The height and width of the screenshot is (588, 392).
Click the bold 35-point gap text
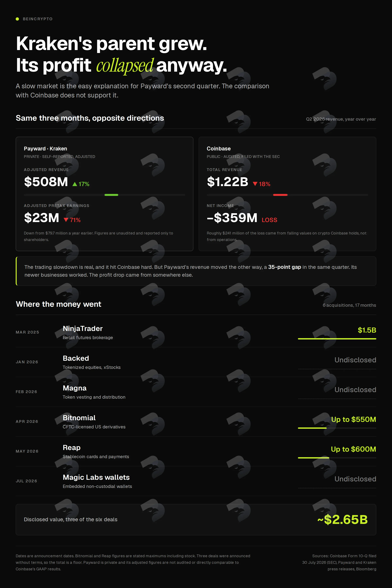[285, 267]
